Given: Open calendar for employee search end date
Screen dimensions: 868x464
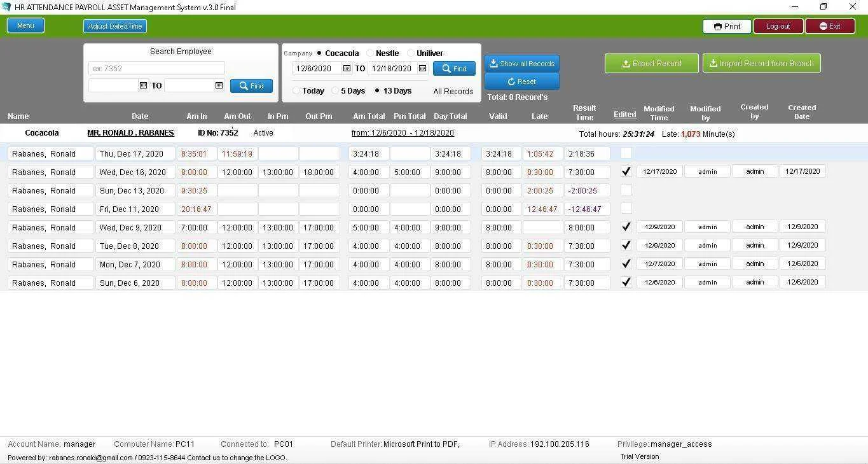Looking at the screenshot, I should point(219,85).
